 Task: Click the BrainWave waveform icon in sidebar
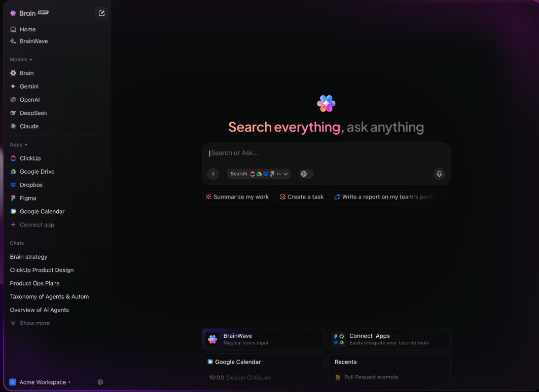pyautogui.click(x=13, y=41)
